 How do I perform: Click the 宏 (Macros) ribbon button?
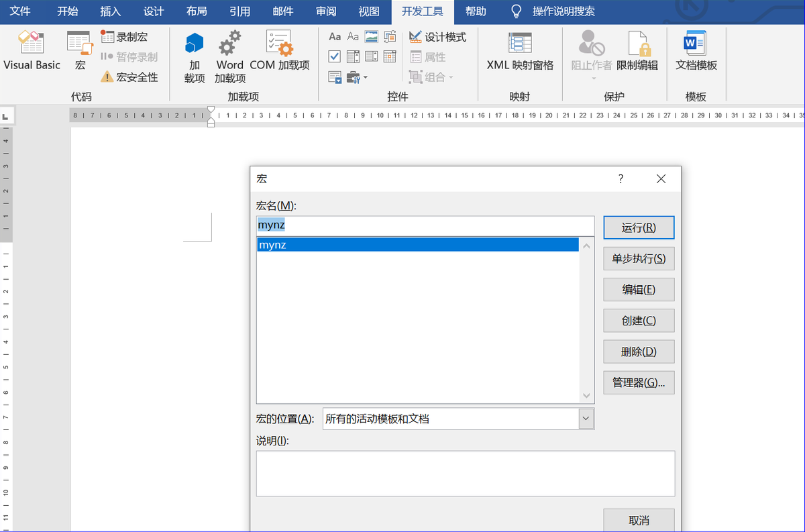tap(80, 50)
